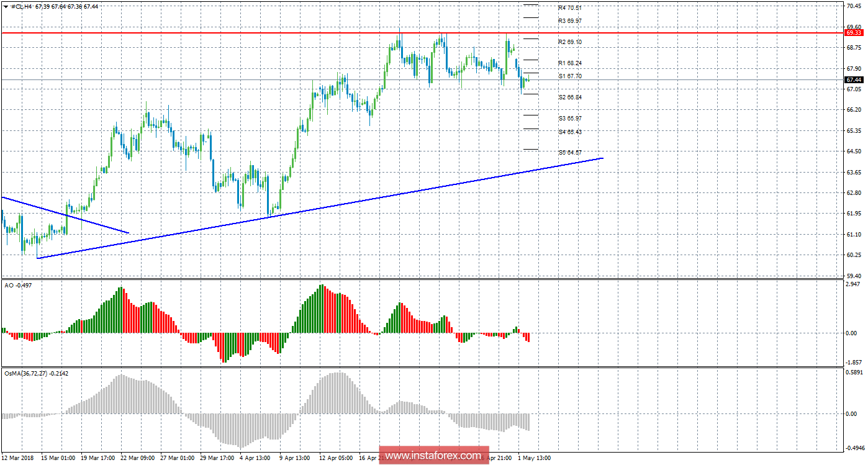This screenshot has height=465, width=868.
Task: Click the 4 Apr 13:00 time label
Action: 255,458
